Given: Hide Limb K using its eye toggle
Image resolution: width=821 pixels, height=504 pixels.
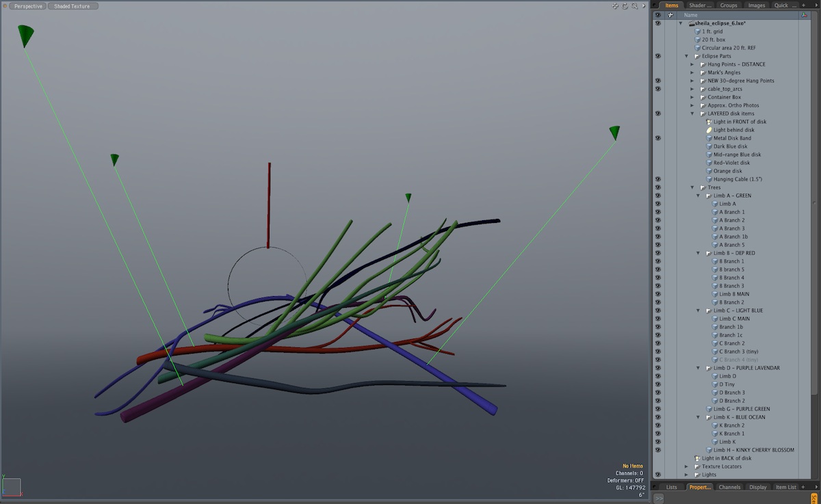Looking at the screenshot, I should [x=657, y=442].
